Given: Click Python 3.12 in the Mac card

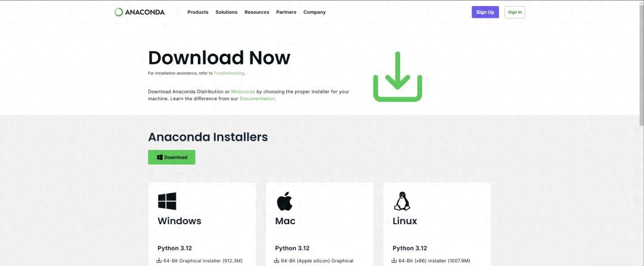Looking at the screenshot, I should coord(292,248).
